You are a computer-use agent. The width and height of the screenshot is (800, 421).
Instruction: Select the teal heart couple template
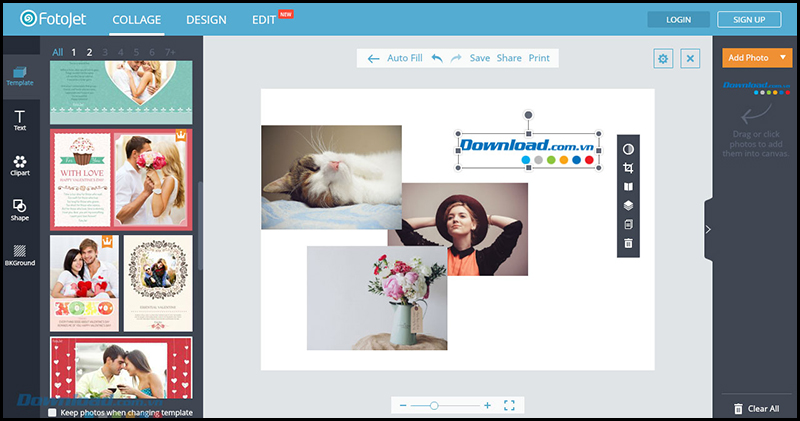click(x=121, y=92)
